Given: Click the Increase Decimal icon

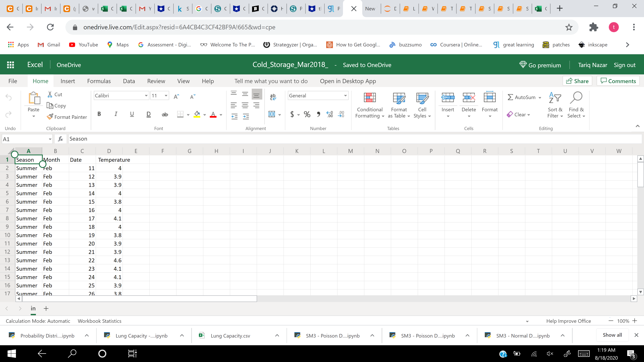Looking at the screenshot, I should coord(330,114).
